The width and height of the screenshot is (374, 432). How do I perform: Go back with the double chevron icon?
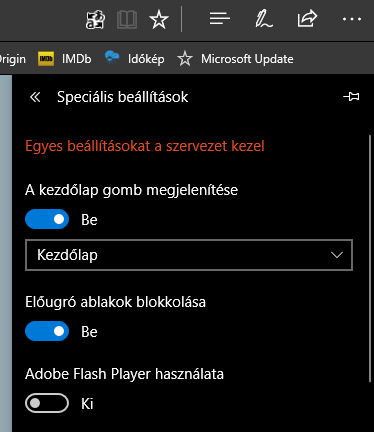tap(35, 97)
